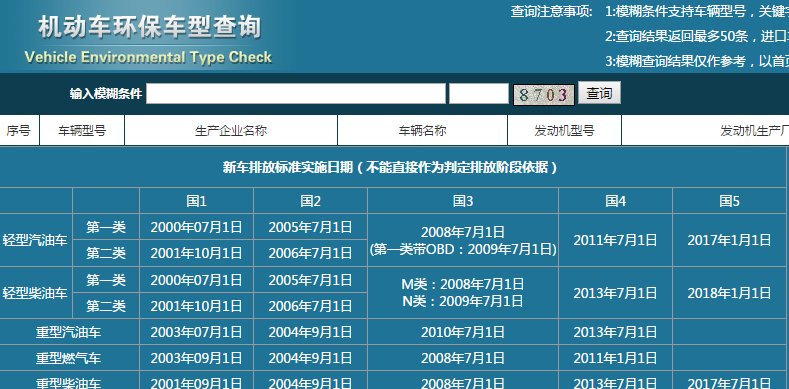The height and width of the screenshot is (389, 789).
Task: Click 第一类 under 轻型柴油车
Action: [x=106, y=280]
